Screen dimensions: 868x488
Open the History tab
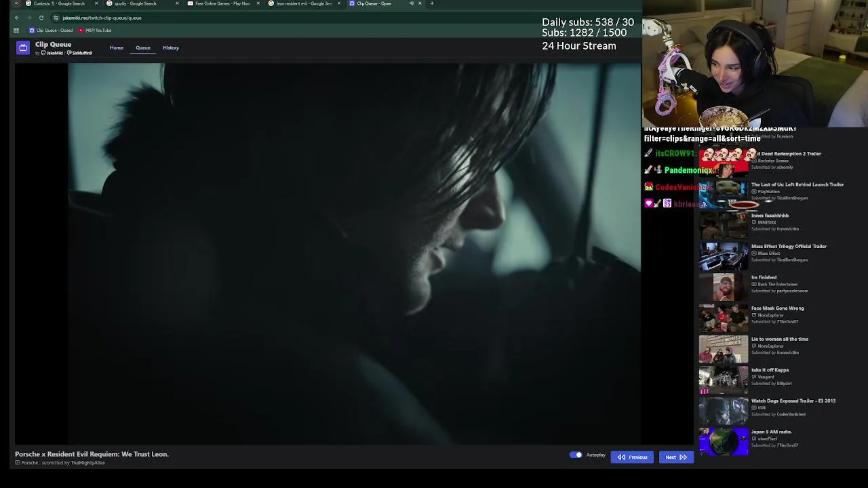pyautogui.click(x=171, y=48)
